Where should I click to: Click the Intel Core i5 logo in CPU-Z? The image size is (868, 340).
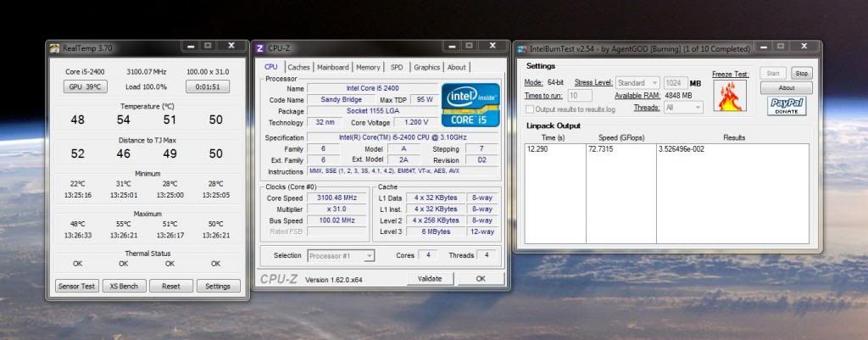[x=470, y=104]
